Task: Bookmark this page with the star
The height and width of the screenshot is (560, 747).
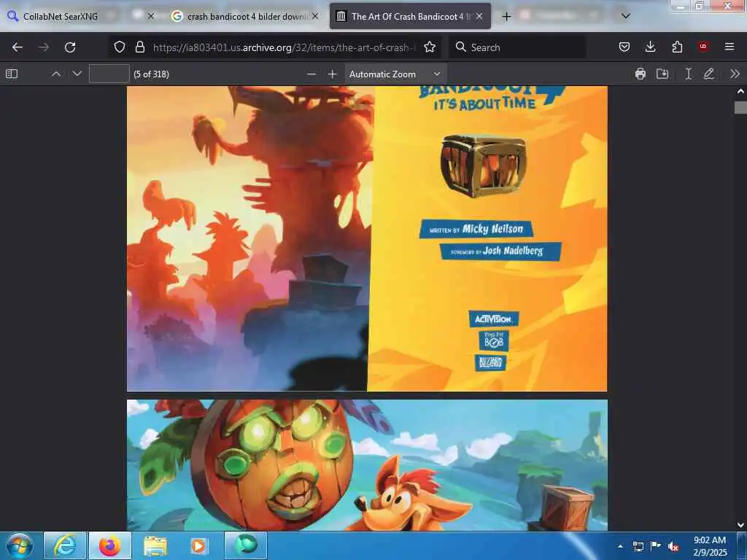Action: pyautogui.click(x=430, y=47)
